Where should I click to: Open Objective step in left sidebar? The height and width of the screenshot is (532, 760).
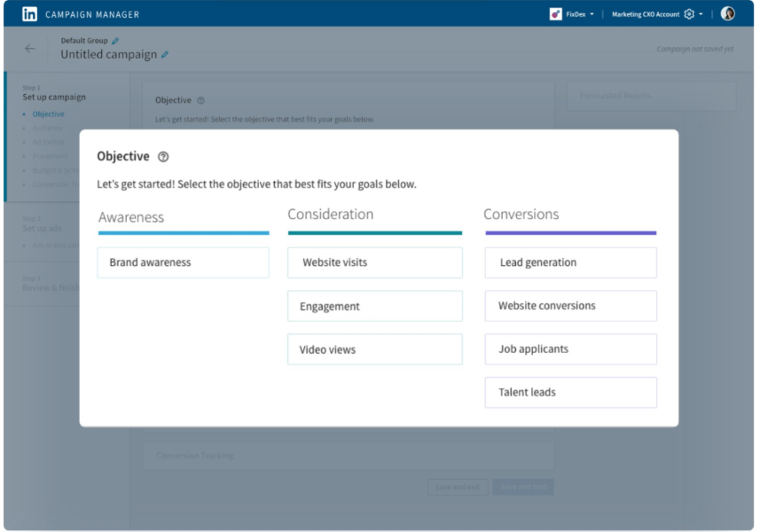click(48, 113)
